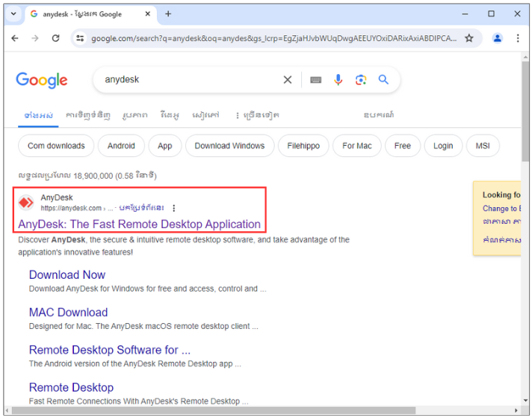Click the AnyDesk result favicon
532x418 pixels.
pyautogui.click(x=26, y=203)
